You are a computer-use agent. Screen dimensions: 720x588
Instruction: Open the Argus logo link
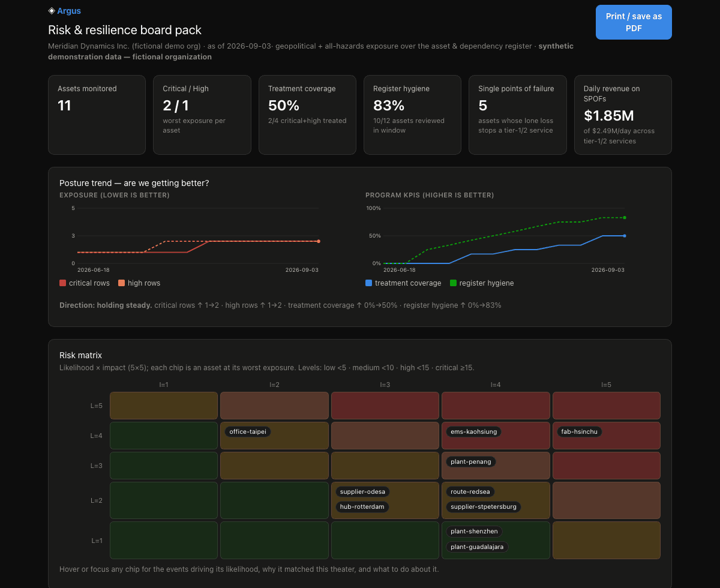[64, 11]
